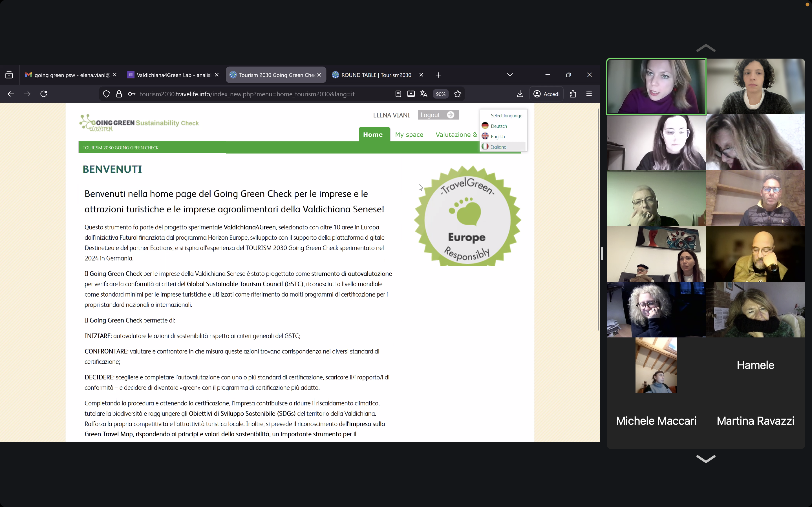Select English language option
Screen dimensions: 812x507
(x=497, y=137)
